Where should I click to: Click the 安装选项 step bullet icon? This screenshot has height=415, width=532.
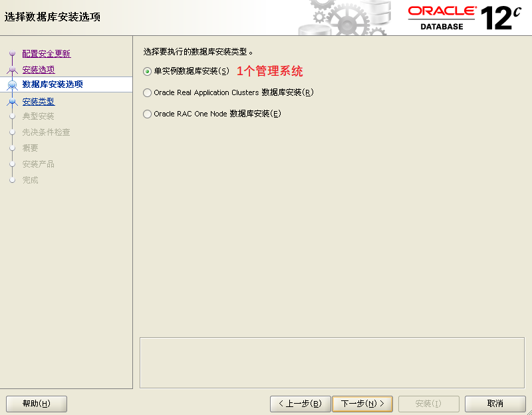[12, 70]
